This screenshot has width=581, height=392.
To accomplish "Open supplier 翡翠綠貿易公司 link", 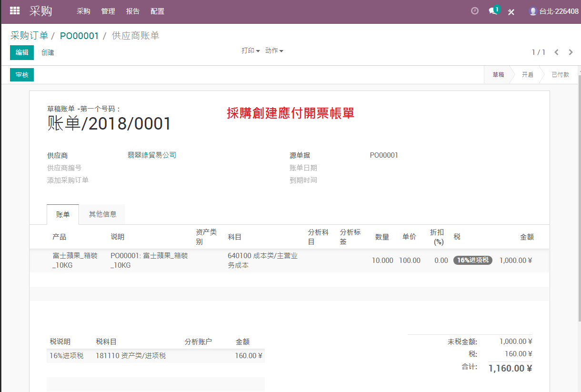I will pos(152,155).
